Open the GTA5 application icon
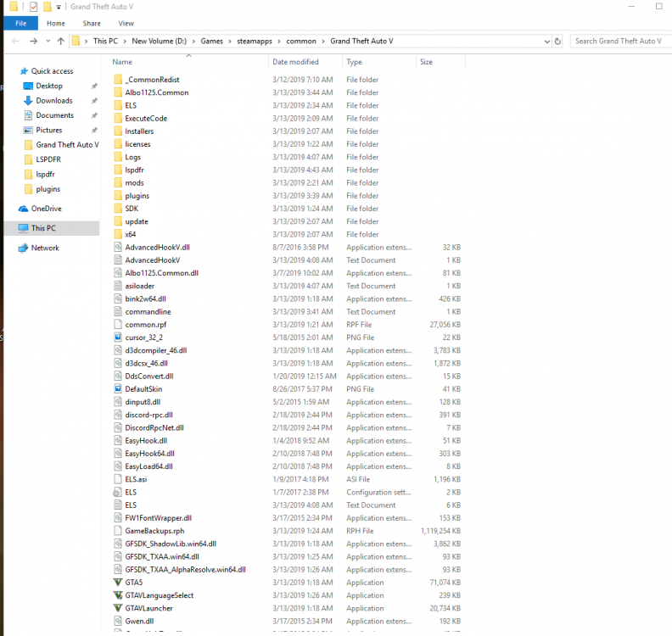Screen dimensions: 672x636 point(118,582)
